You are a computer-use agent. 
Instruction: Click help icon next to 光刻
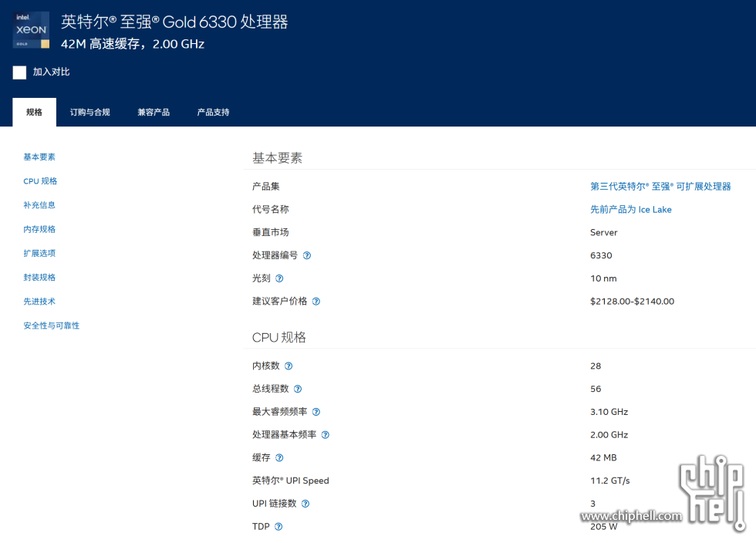[x=279, y=278]
